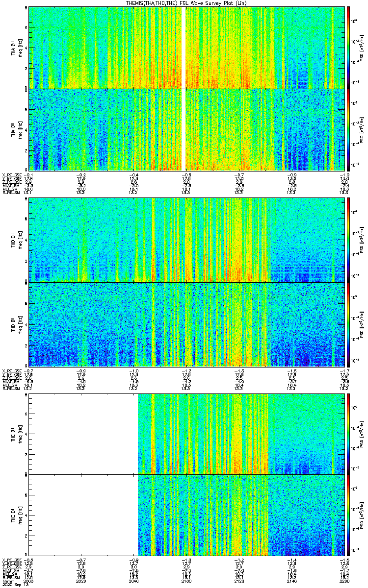368x588 pixels.
Task: Select the THD B-parallel spectrogram panel
Action: click(x=186, y=323)
